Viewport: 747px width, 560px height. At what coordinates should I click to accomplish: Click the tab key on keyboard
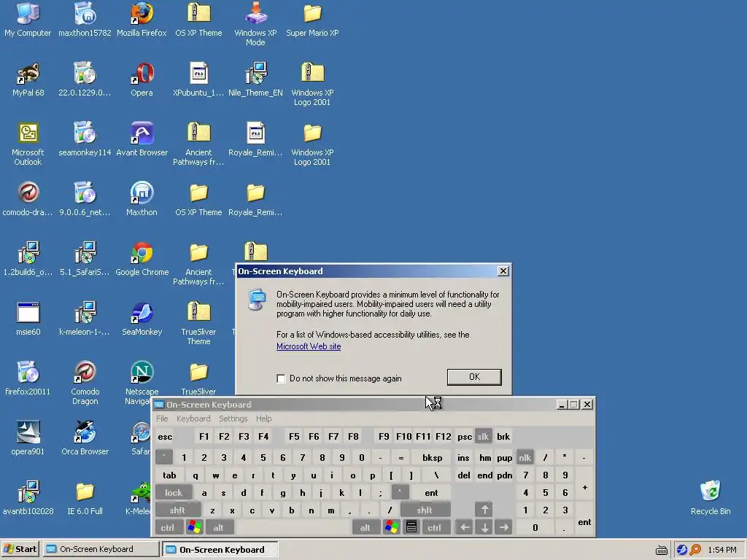click(169, 475)
